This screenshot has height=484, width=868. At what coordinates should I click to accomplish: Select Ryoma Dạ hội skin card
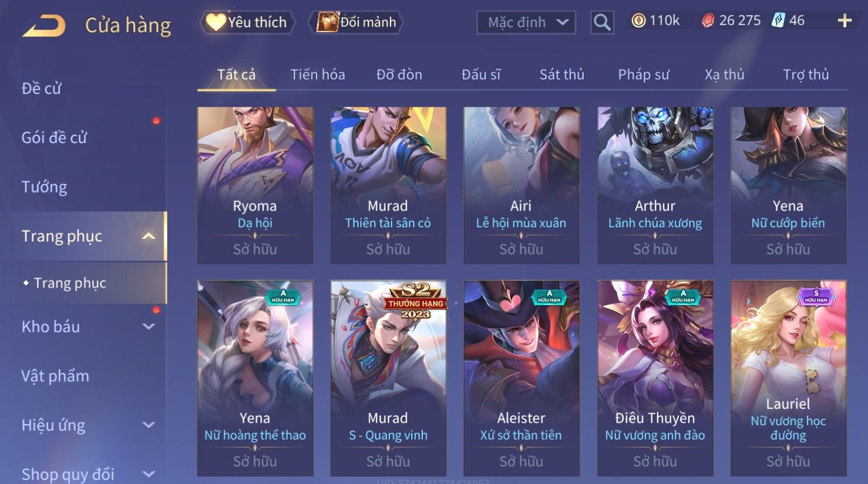click(255, 185)
